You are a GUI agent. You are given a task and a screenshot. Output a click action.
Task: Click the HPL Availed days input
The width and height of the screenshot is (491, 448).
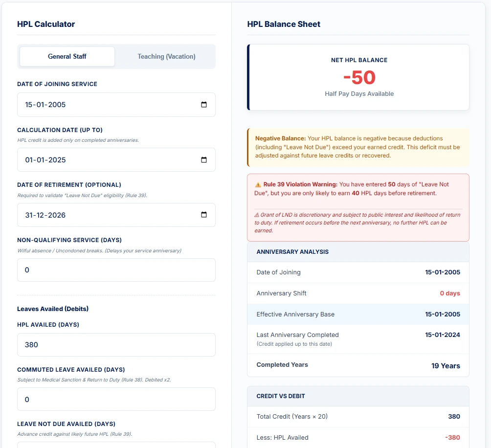tap(116, 345)
